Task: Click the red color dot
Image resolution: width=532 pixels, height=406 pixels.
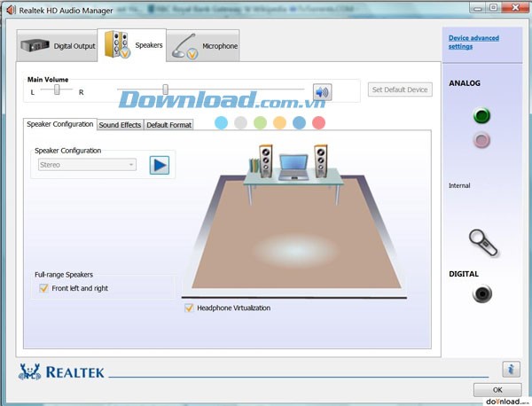Action: pyautogui.click(x=318, y=123)
